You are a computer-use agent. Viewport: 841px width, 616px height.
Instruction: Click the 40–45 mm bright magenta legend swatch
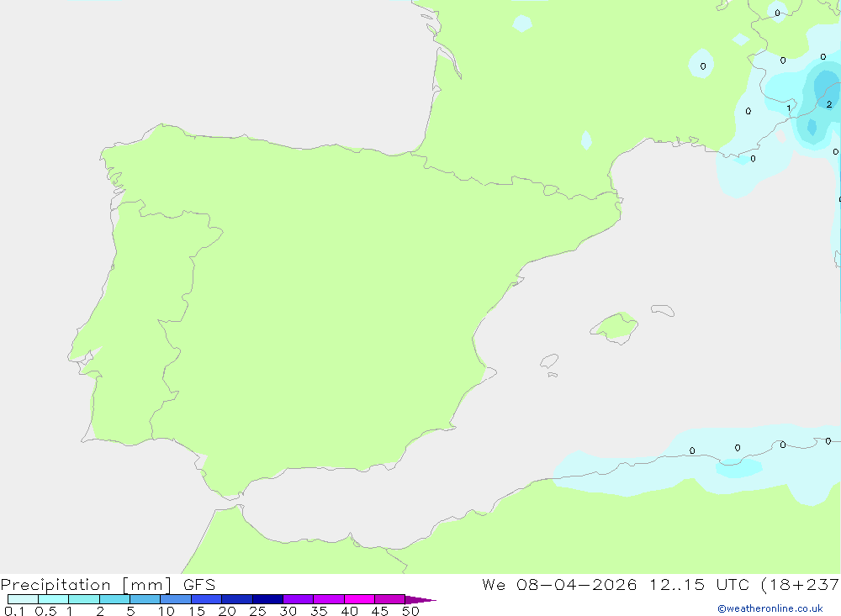pos(359,599)
